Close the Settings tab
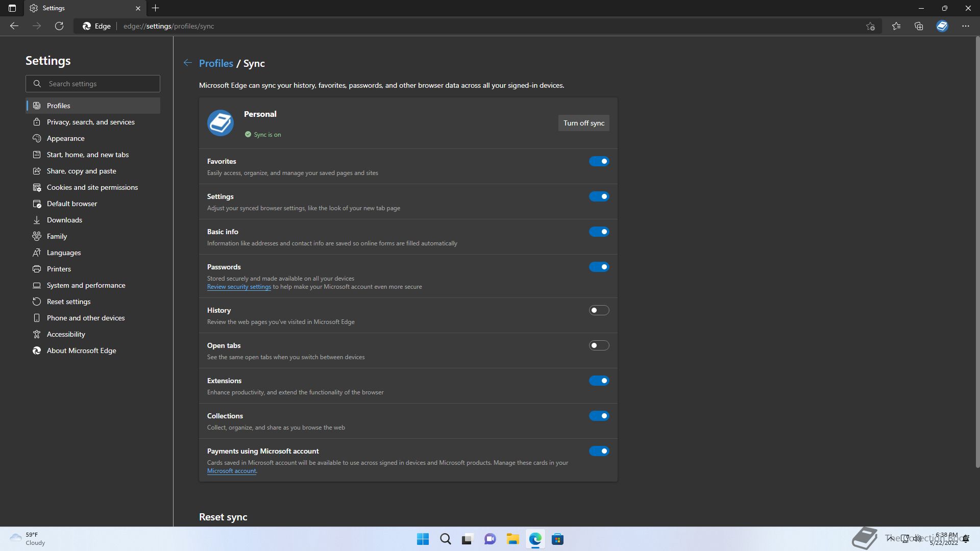Viewport: 980px width, 551px height. coord(138,8)
